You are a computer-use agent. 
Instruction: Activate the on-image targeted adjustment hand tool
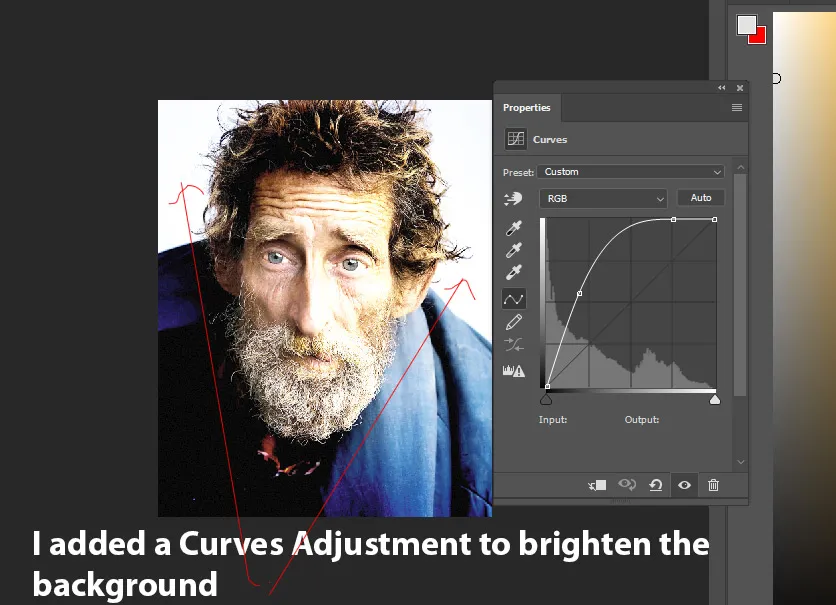513,199
